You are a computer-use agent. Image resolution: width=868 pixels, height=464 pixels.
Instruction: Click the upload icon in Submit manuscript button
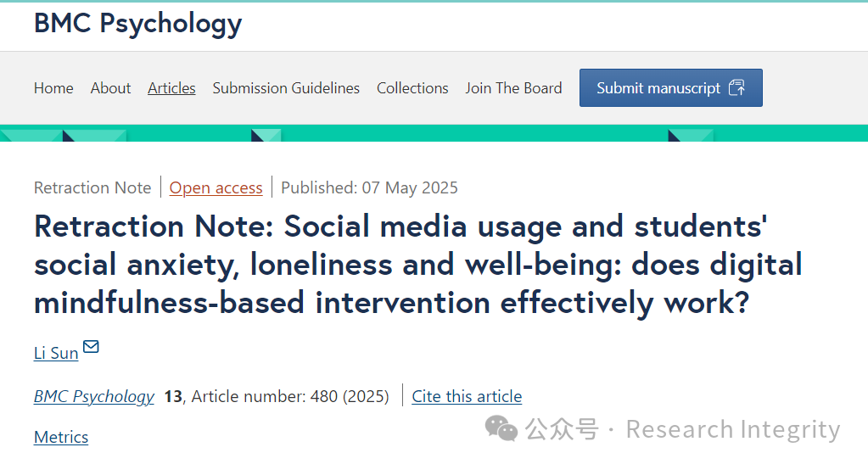point(736,87)
